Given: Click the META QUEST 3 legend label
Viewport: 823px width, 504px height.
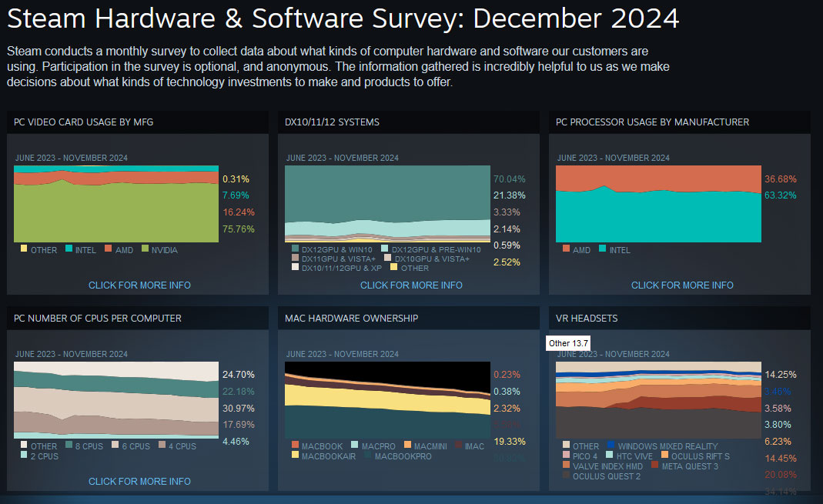Looking at the screenshot, I should point(690,466).
